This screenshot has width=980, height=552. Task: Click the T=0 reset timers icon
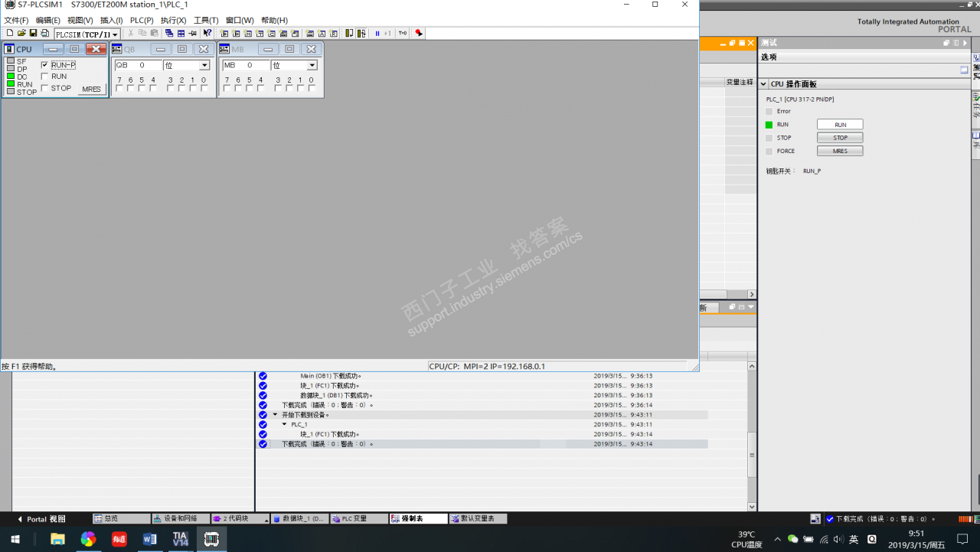pos(403,33)
